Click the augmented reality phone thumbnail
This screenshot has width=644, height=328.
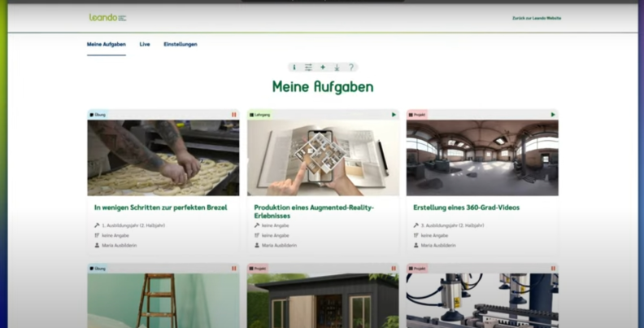coord(323,158)
